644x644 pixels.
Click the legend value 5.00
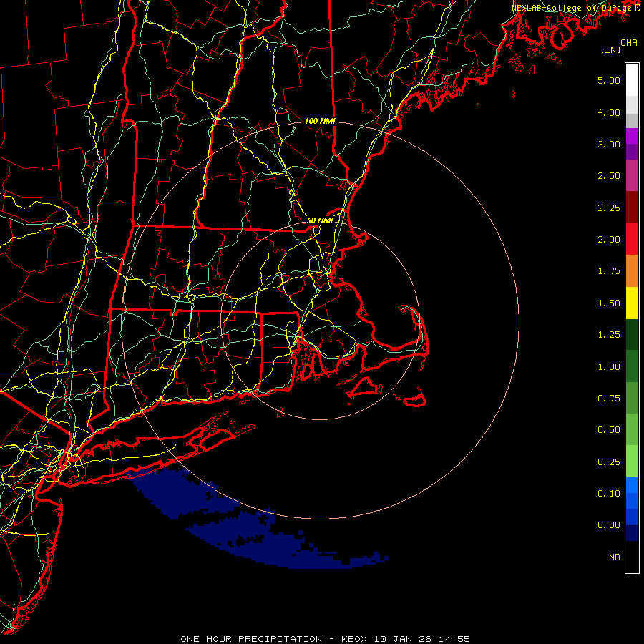[x=609, y=80]
